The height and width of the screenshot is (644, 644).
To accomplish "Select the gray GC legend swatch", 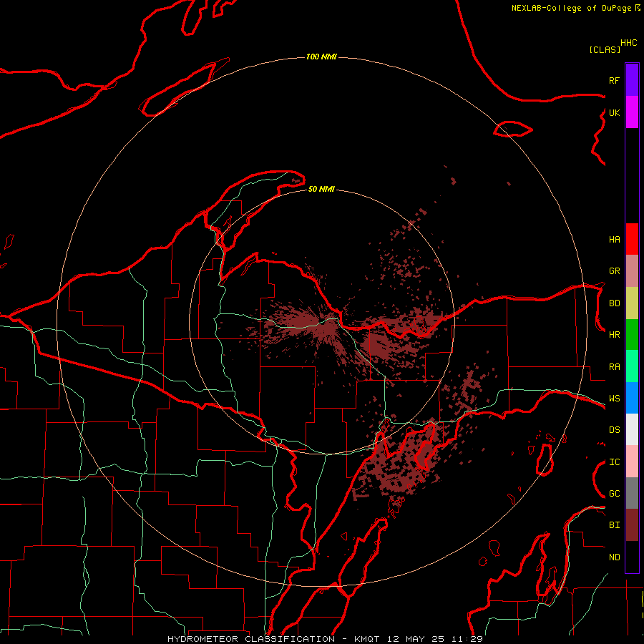I will tap(632, 493).
